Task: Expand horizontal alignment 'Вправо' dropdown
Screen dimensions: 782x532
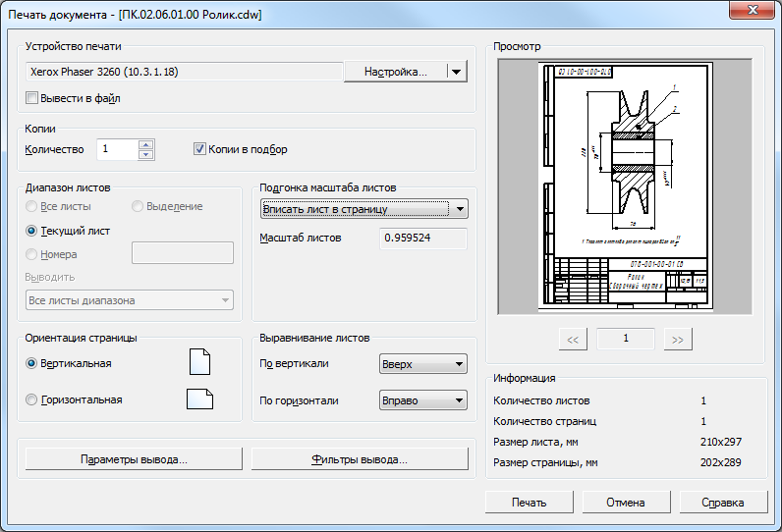Action: coord(422,400)
